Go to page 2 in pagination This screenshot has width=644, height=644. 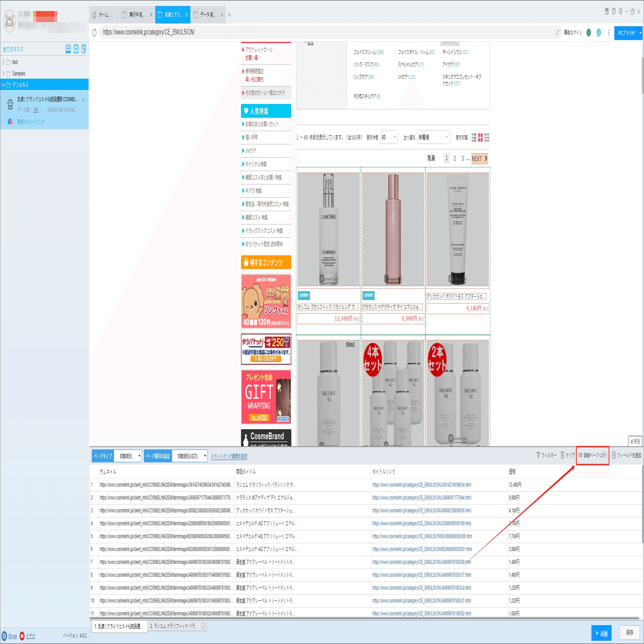[454, 159]
